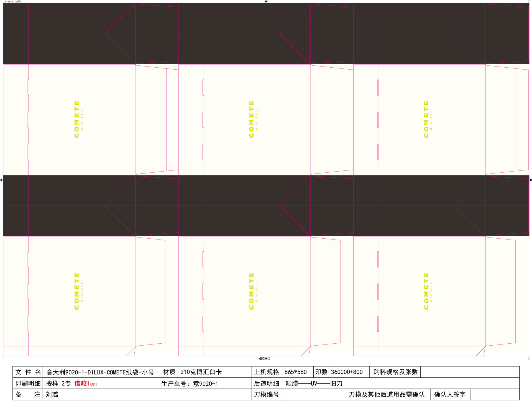
Task: Click the "后道明细" label cell
Action: [x=267, y=383]
